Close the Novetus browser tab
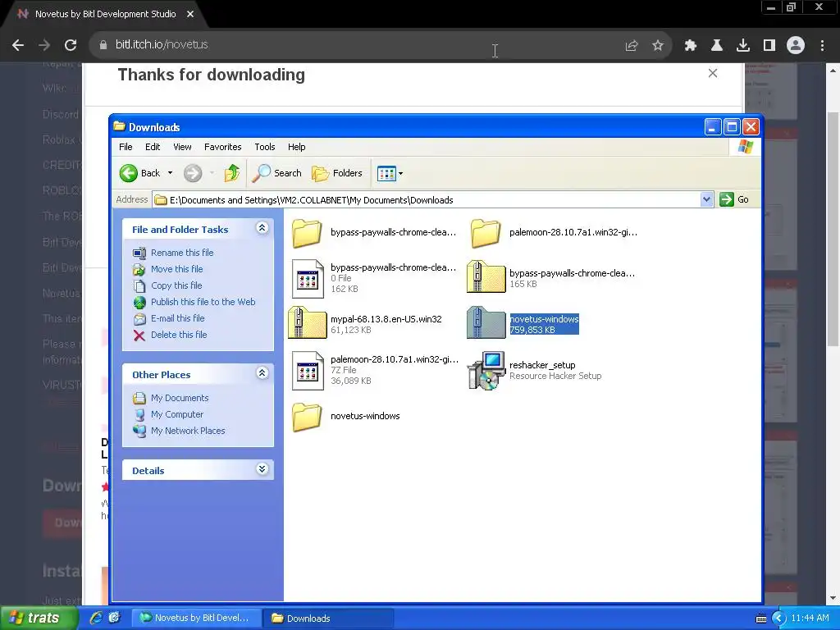Image resolution: width=840 pixels, height=630 pixels. pos(190,14)
